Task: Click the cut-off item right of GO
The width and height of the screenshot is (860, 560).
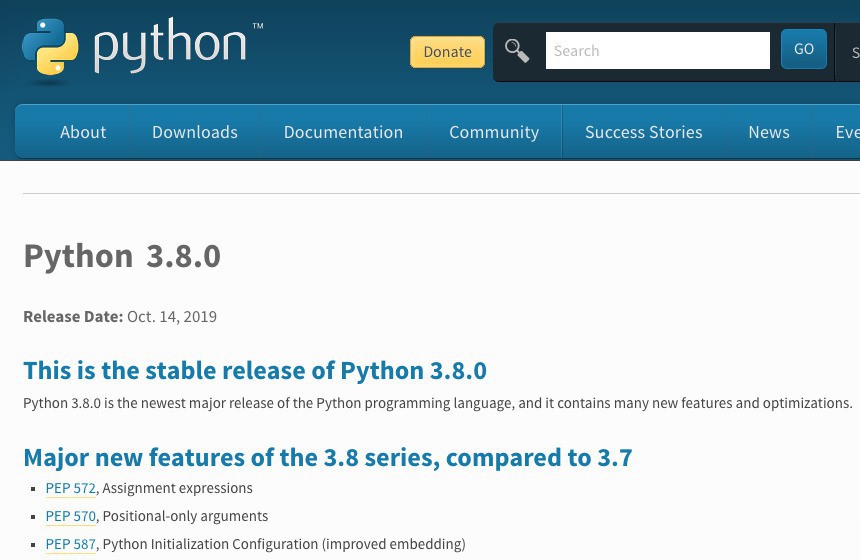Action: [x=854, y=52]
